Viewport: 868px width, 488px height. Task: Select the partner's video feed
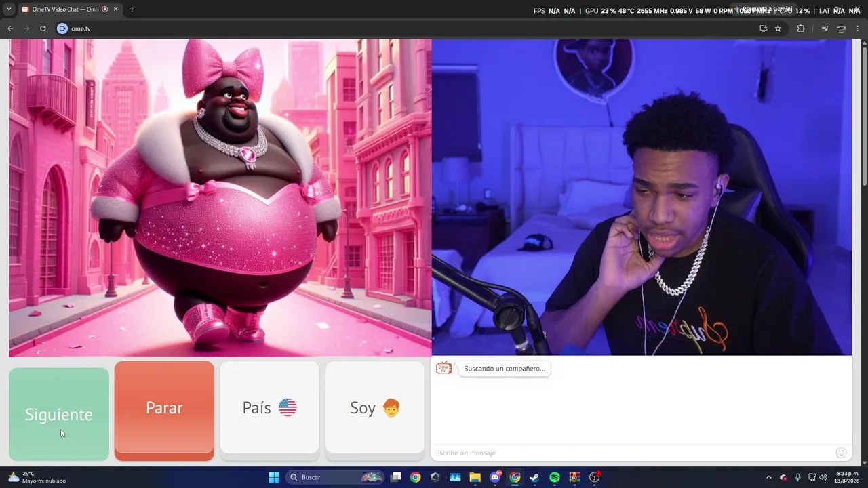pos(220,197)
